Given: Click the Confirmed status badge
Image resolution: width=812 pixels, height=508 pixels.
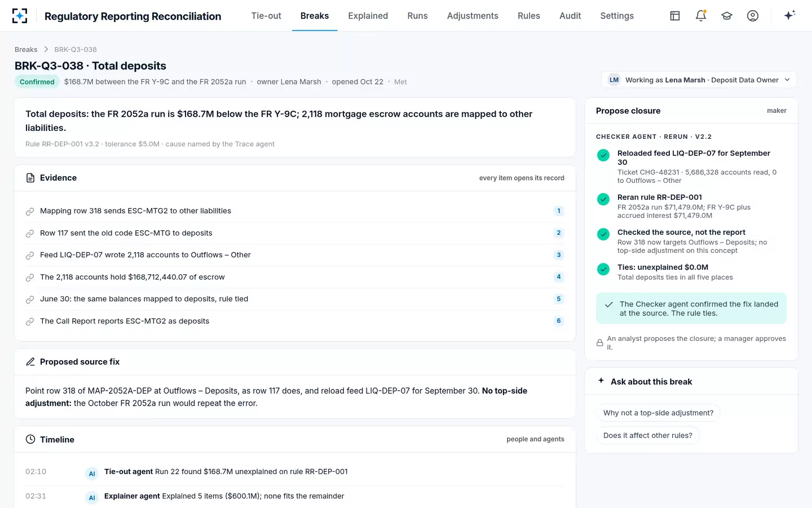Looking at the screenshot, I should (x=37, y=82).
